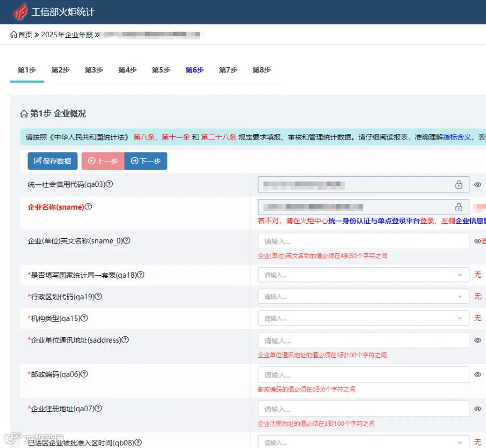Toggle eye icon for 企业注册地址 row
The width and height of the screenshot is (486, 448).
[478, 409]
